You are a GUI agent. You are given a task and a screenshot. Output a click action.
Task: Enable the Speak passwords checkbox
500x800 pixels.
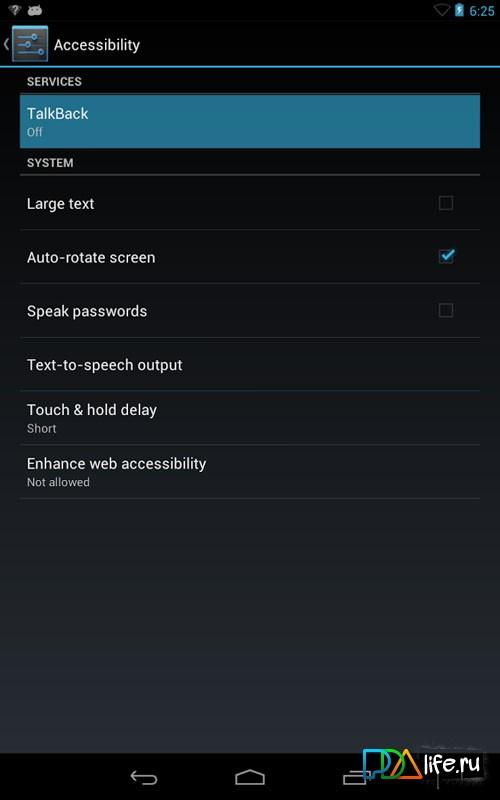click(446, 310)
